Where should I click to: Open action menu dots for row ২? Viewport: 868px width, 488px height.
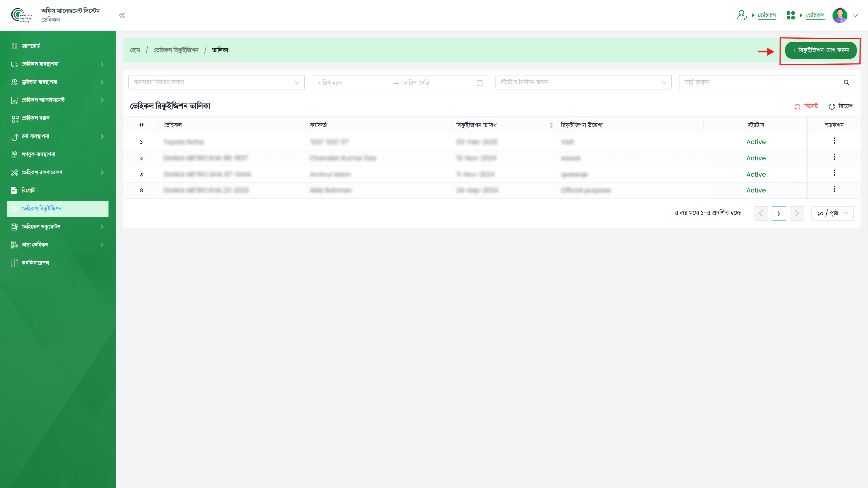point(834,157)
